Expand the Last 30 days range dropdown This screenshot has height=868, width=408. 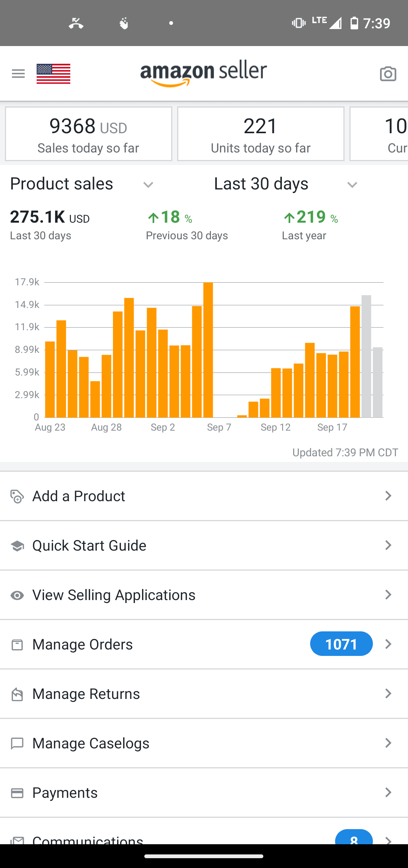352,185
